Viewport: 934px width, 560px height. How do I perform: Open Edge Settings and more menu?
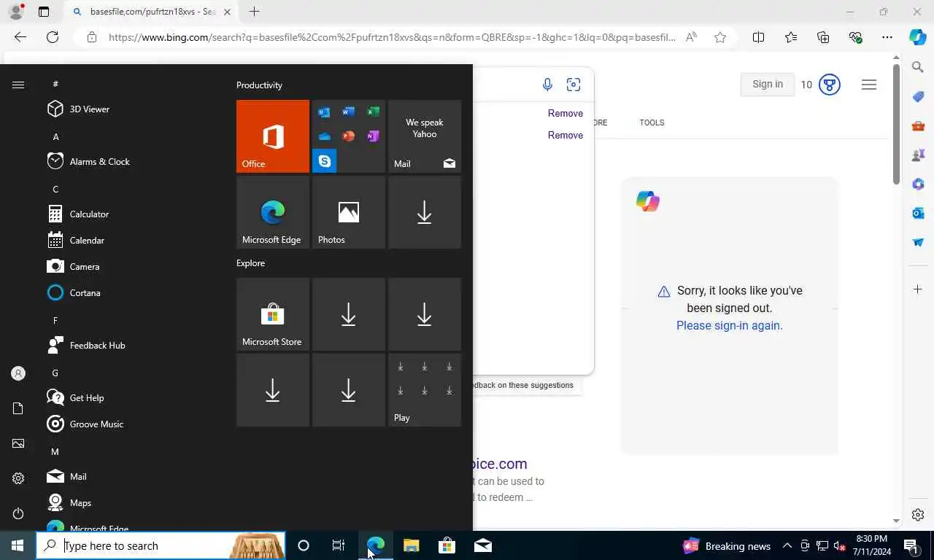(887, 37)
